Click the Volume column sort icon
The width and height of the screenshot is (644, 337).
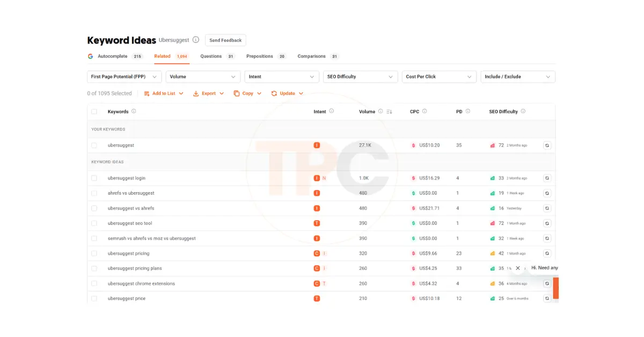[390, 112]
